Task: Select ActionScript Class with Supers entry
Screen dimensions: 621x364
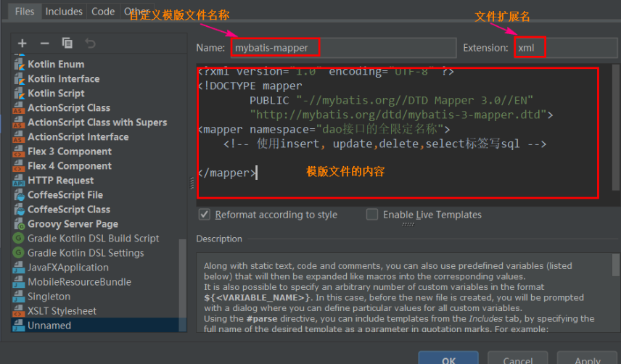Action: coord(97,123)
